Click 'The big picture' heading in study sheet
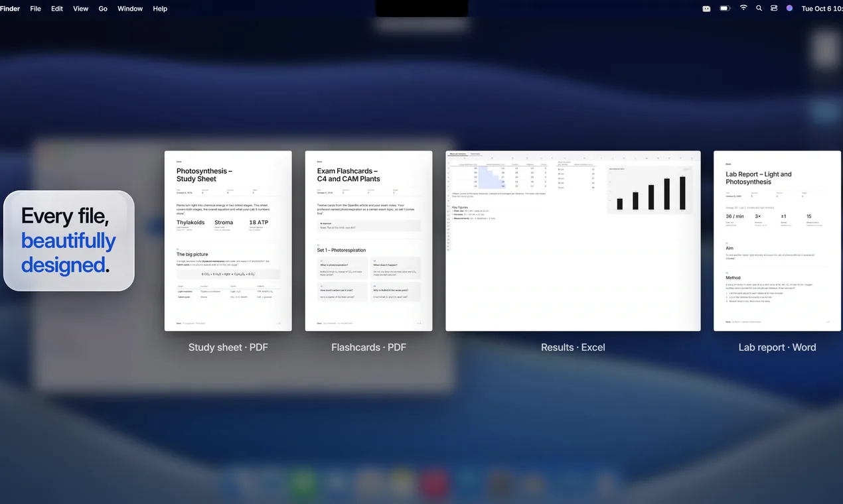Image resolution: width=843 pixels, height=504 pixels. point(193,254)
